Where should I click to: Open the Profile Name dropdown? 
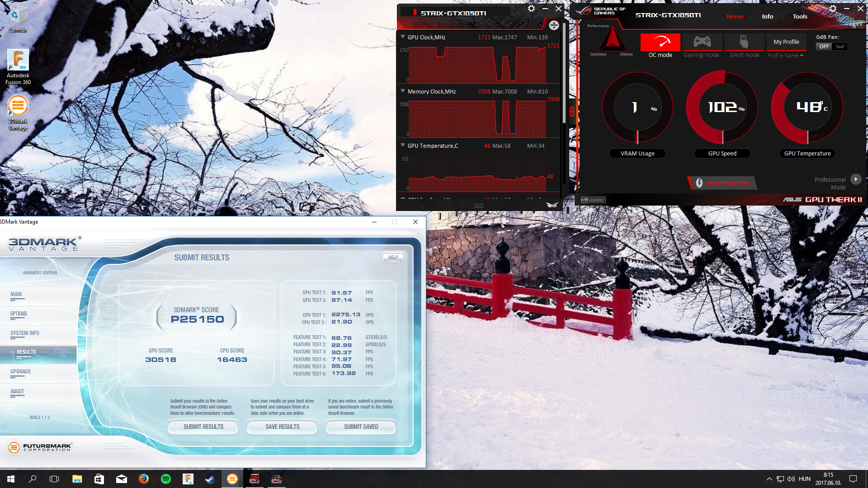point(785,56)
